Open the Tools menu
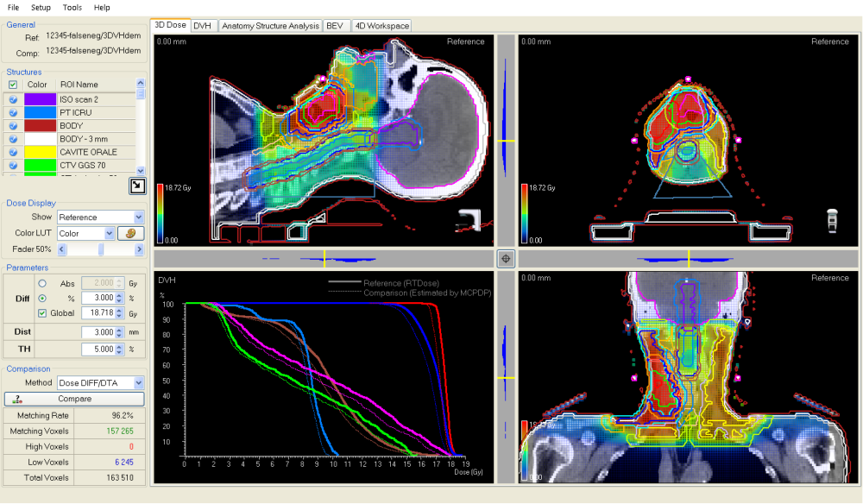This screenshot has width=863, height=504. 72,7
